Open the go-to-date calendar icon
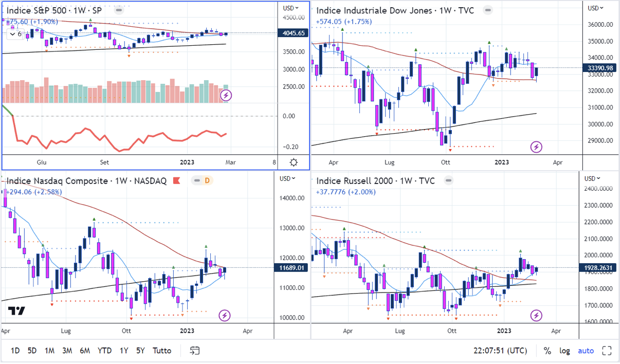620x364 pixels. point(194,351)
